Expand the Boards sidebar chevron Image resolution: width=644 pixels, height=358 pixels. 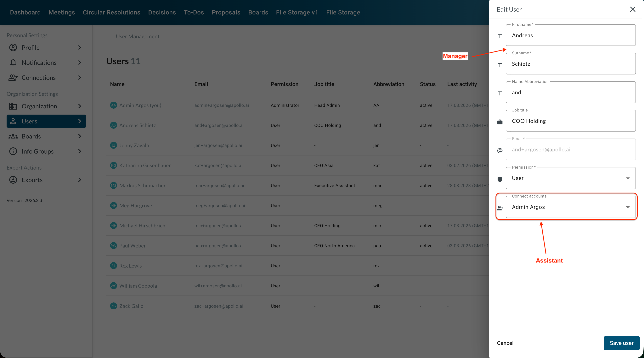80,136
